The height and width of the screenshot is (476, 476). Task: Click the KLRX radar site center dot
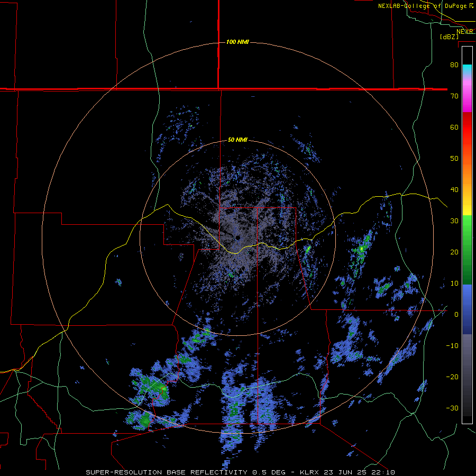(237, 237)
